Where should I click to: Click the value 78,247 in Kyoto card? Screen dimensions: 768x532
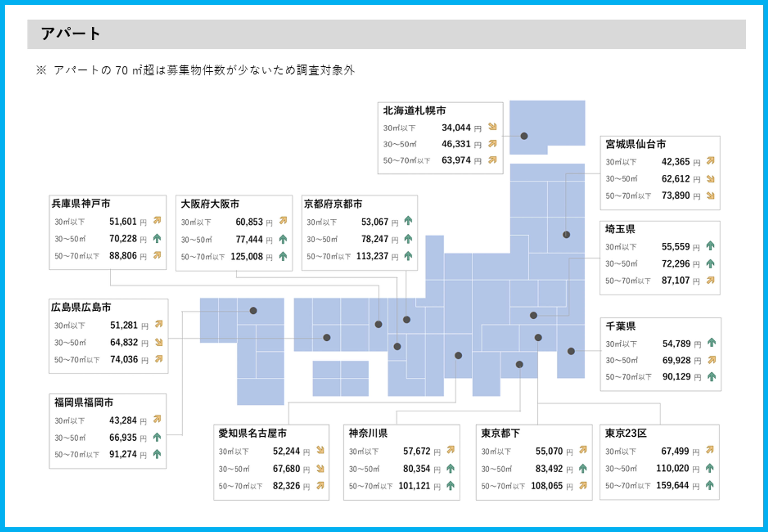pos(375,239)
